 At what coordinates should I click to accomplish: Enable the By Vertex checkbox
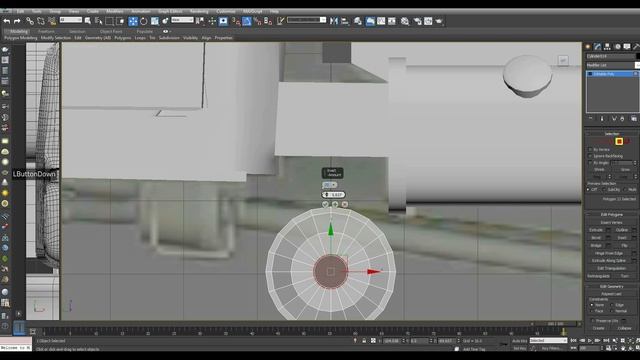coord(590,149)
